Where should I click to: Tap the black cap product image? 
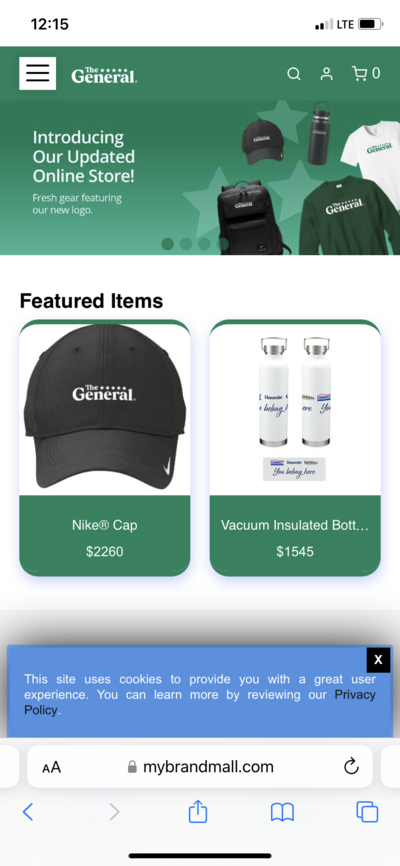[x=105, y=409]
